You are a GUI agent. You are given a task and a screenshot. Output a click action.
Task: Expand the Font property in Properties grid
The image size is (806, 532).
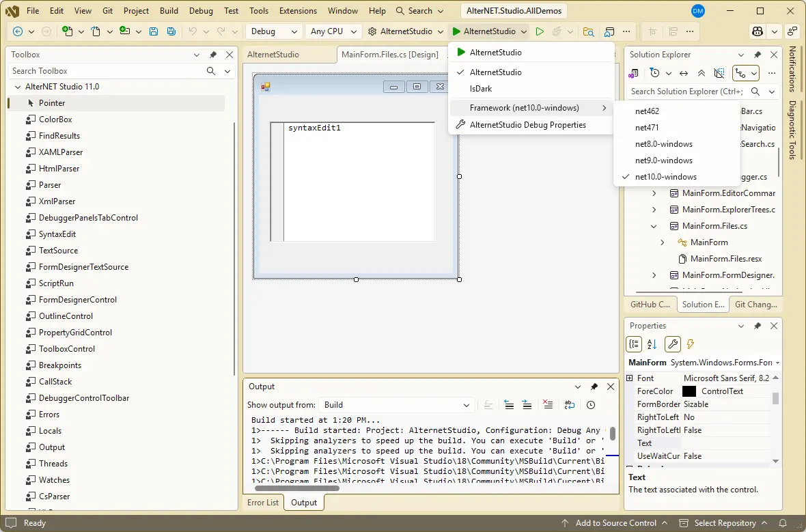(630, 378)
